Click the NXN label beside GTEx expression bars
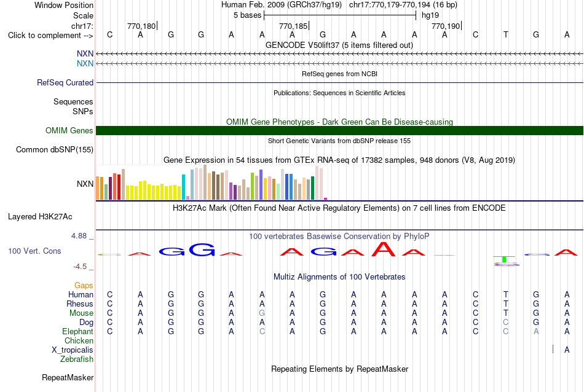584x392 pixels. 85,184
